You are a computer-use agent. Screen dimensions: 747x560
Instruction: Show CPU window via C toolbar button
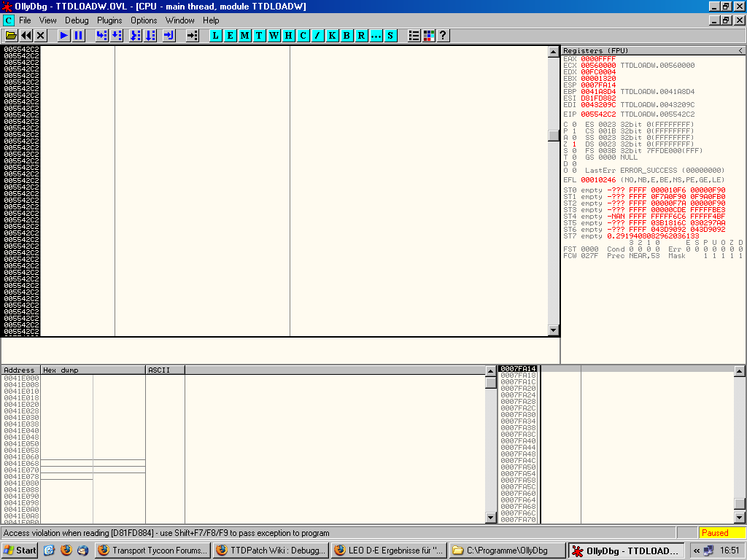click(x=303, y=36)
